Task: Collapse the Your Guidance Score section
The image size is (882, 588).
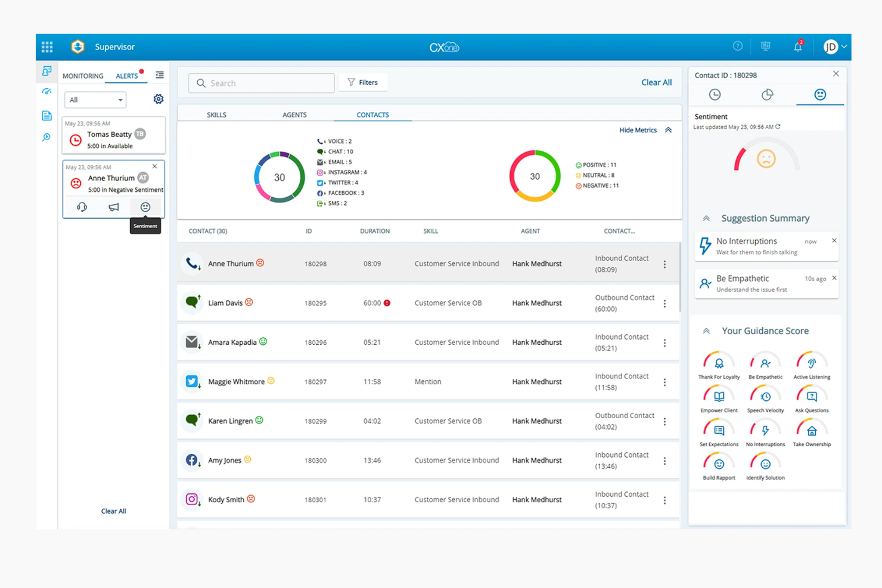Action: (x=706, y=331)
